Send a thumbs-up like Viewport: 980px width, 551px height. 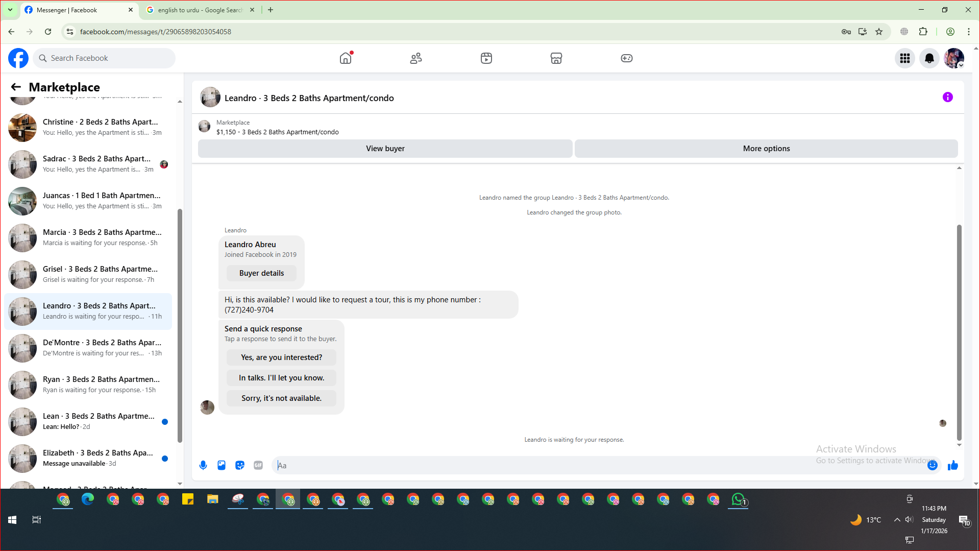[x=953, y=465]
